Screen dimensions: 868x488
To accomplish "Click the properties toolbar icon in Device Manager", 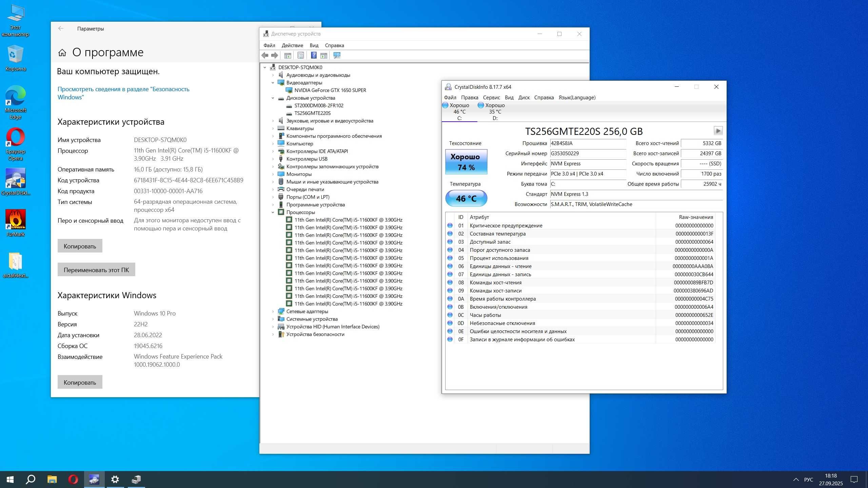I will click(300, 55).
